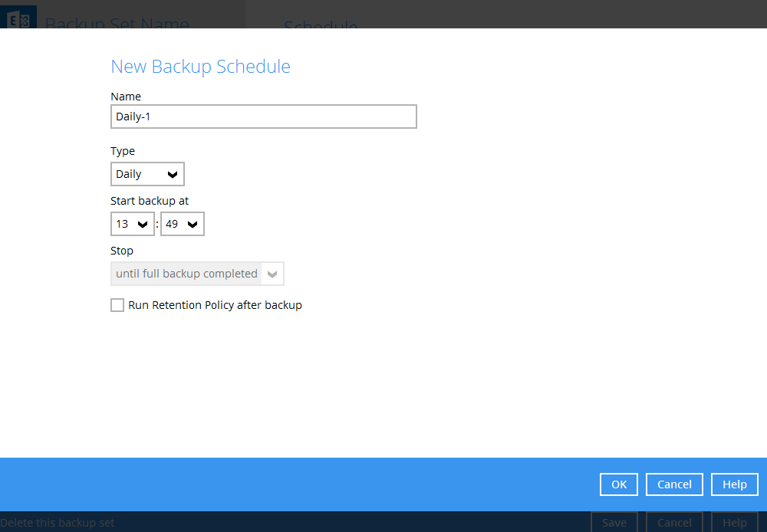Click the chevron arrow beside hour value 13

(x=144, y=224)
